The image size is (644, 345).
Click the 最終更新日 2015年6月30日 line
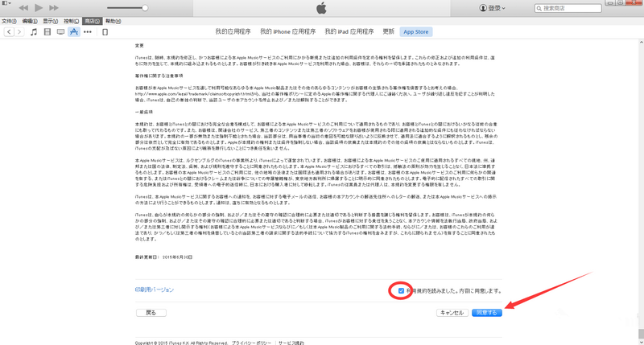pyautogui.click(x=163, y=257)
